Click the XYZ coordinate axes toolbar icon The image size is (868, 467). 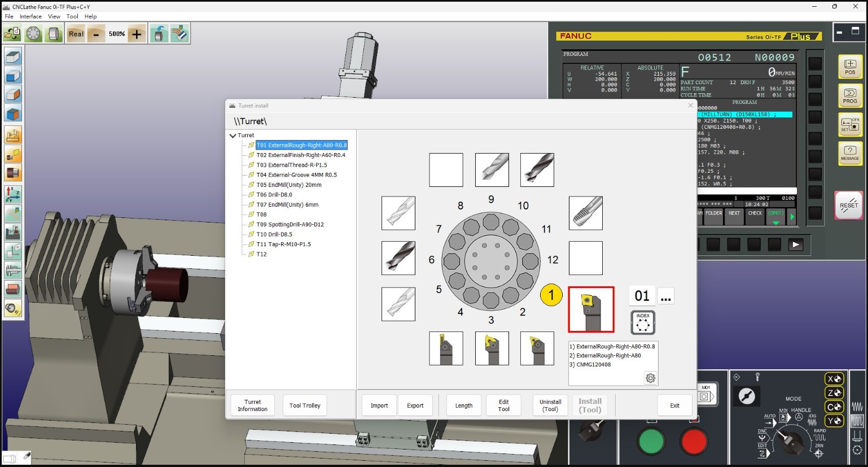[x=12, y=194]
